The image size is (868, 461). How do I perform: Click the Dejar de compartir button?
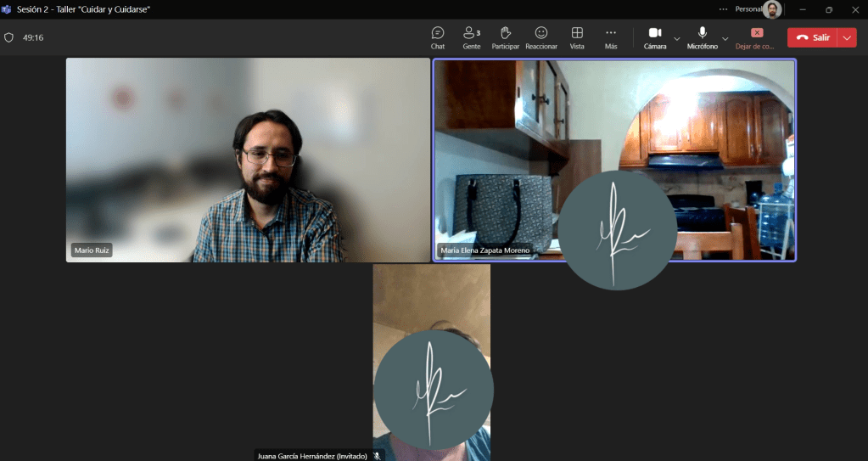[x=756, y=37]
